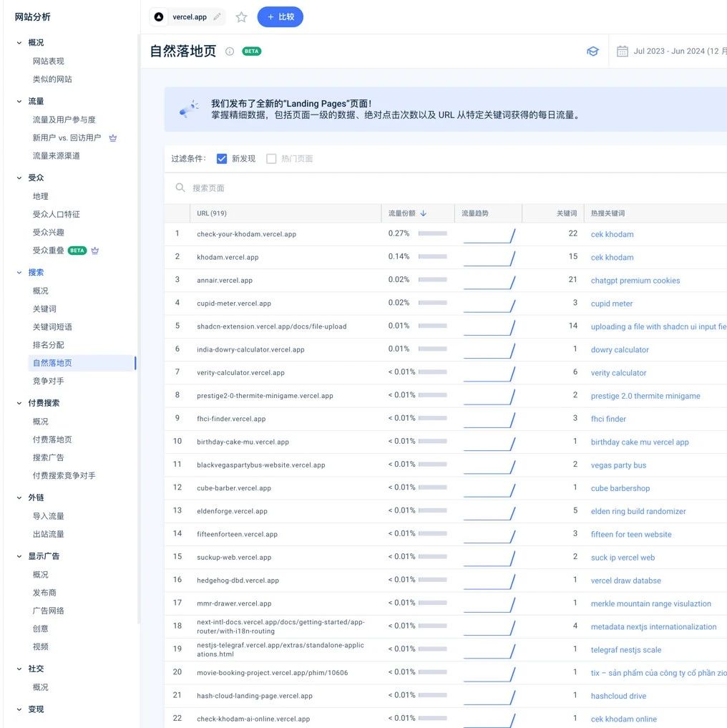This screenshot has width=727, height=728.
Task: Click the 关键词 column header
Action: pyautogui.click(x=567, y=213)
